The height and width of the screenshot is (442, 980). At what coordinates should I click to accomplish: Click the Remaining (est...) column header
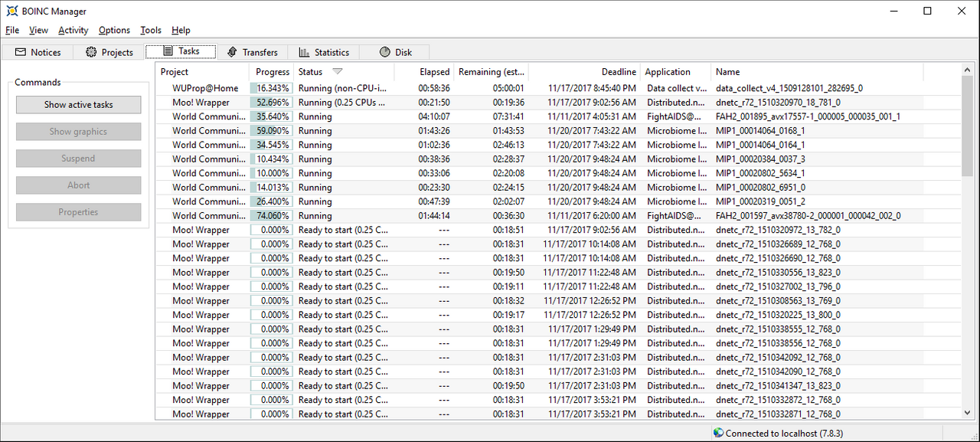(x=491, y=72)
